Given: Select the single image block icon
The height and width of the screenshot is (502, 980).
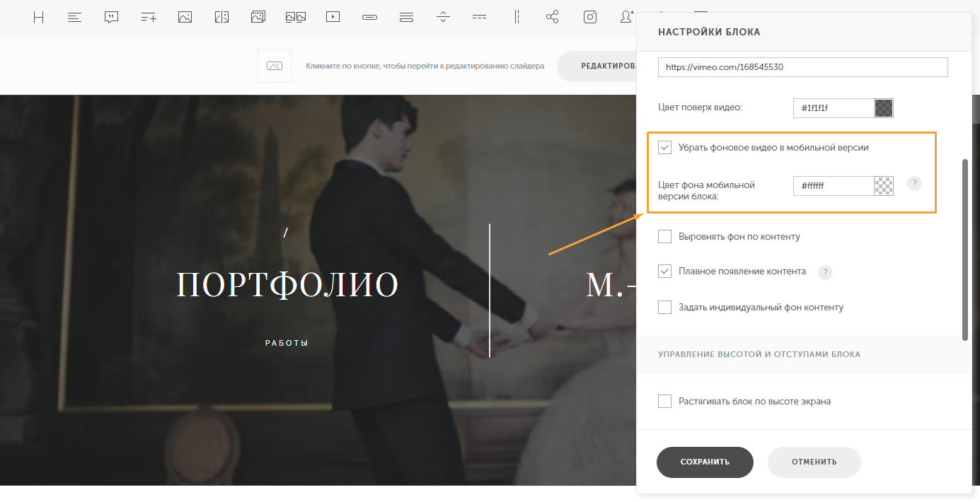Looking at the screenshot, I should [185, 18].
